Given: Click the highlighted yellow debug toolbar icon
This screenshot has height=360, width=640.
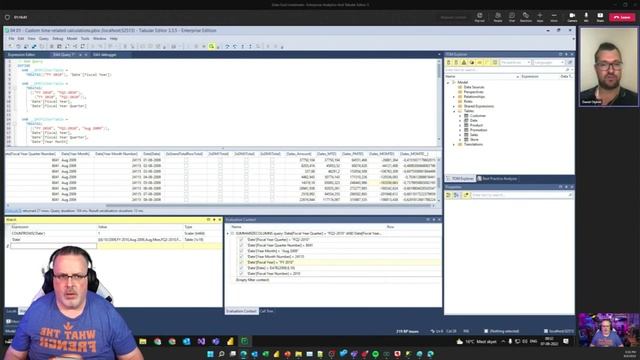Looking at the screenshot, I should click(x=211, y=47).
